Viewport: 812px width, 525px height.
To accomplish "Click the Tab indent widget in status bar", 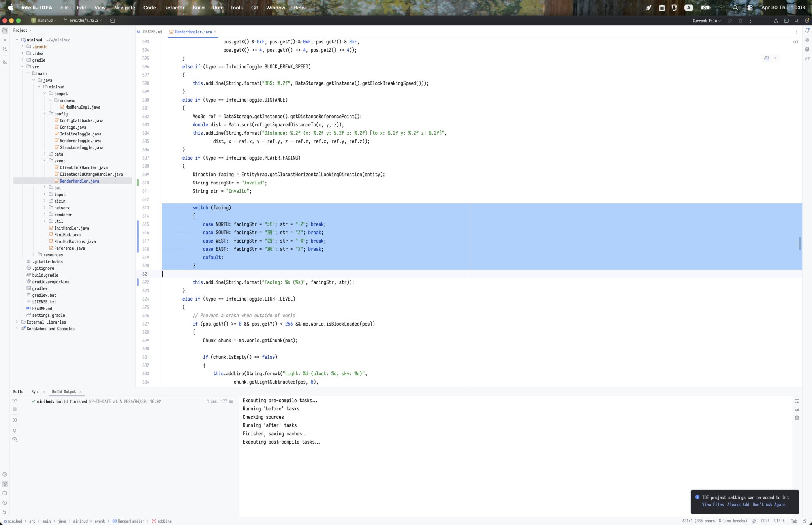I will coord(794,521).
